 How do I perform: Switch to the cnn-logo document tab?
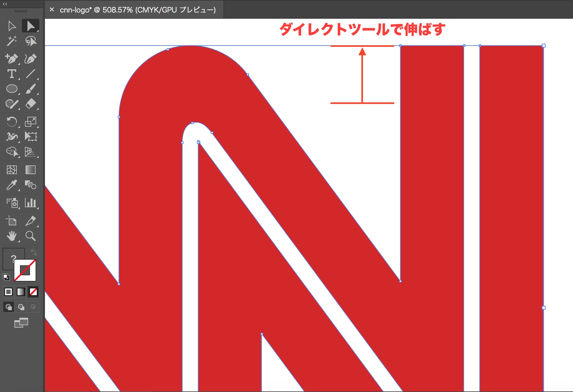138,10
